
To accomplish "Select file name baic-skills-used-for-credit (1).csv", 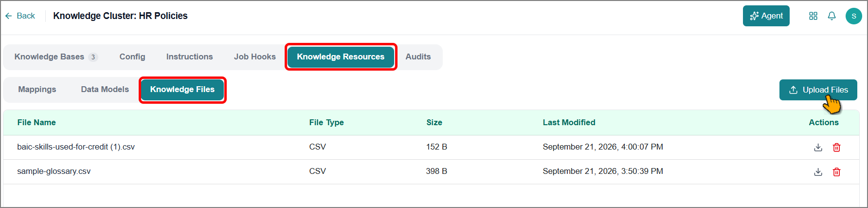I will [76, 147].
